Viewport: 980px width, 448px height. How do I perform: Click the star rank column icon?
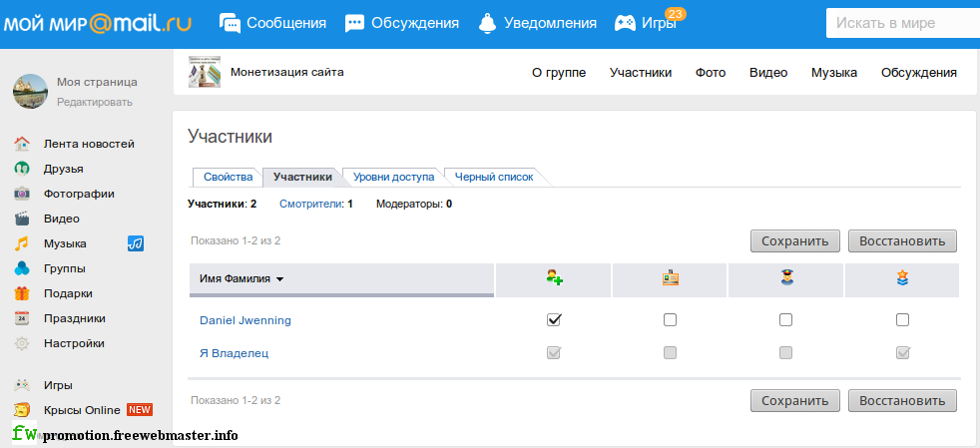pyautogui.click(x=902, y=279)
